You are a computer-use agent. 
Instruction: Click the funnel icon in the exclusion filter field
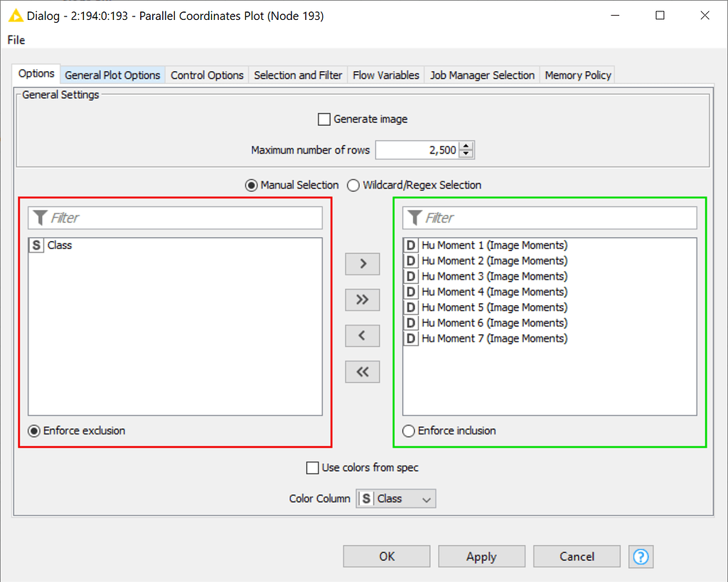pos(40,218)
